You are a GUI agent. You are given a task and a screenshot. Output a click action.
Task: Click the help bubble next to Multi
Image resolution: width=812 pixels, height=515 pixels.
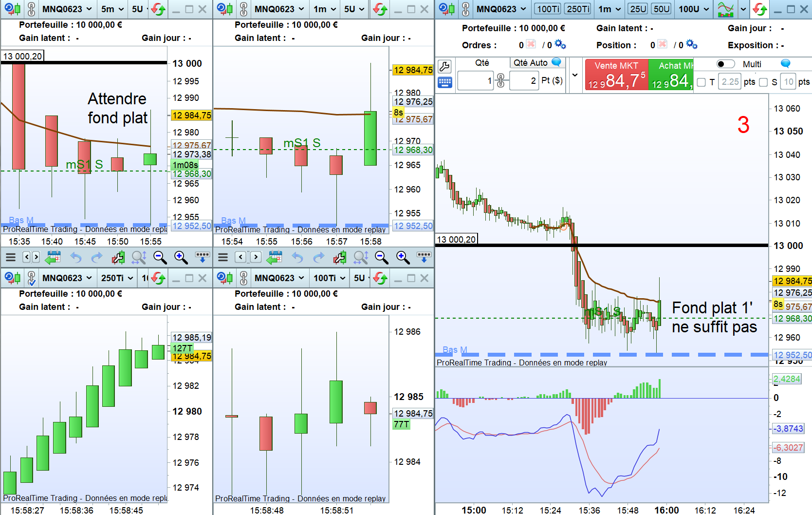785,63
